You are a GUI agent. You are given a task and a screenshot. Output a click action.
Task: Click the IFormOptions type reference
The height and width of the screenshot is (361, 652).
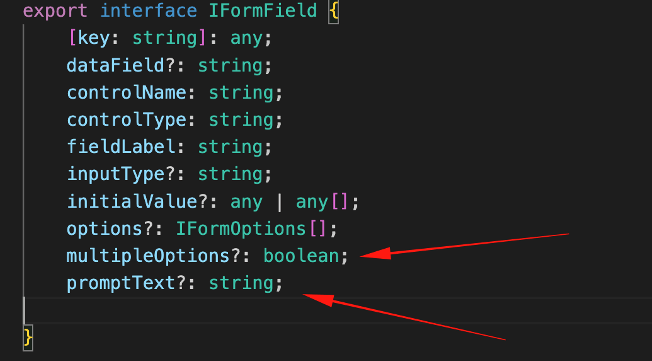[241, 229]
